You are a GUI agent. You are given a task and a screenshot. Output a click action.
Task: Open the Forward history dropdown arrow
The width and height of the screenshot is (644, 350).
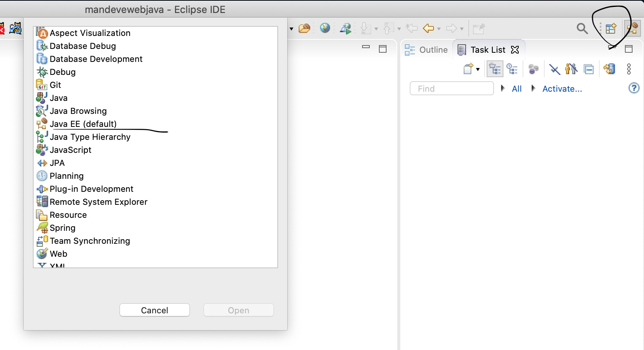click(x=462, y=29)
